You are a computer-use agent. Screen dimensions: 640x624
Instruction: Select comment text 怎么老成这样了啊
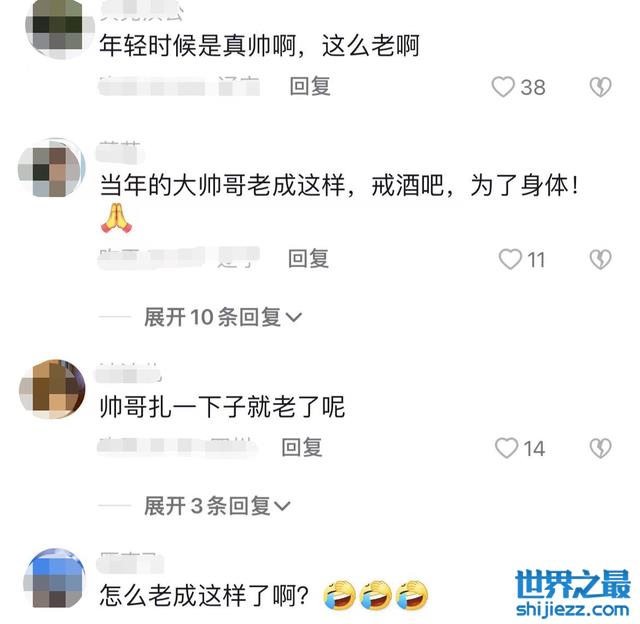point(204,595)
